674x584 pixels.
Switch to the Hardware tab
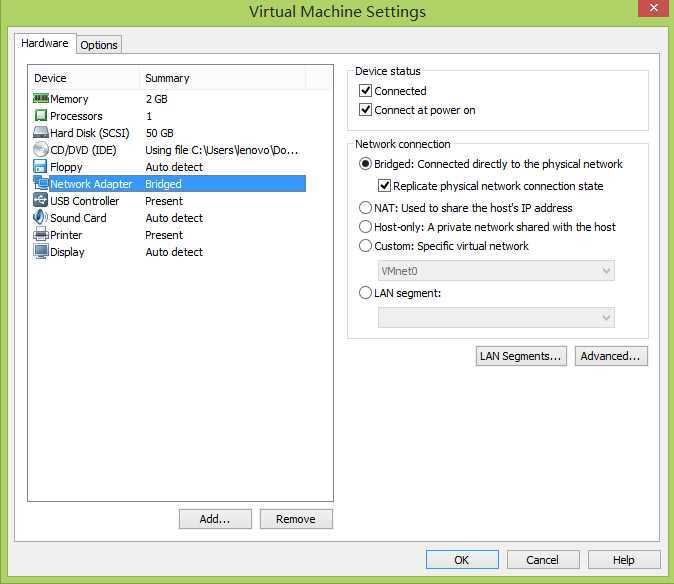point(45,43)
